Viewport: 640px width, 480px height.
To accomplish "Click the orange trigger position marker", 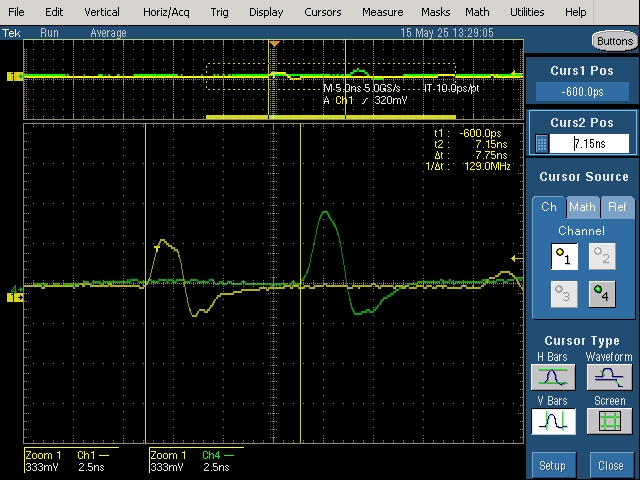I will [x=275, y=43].
